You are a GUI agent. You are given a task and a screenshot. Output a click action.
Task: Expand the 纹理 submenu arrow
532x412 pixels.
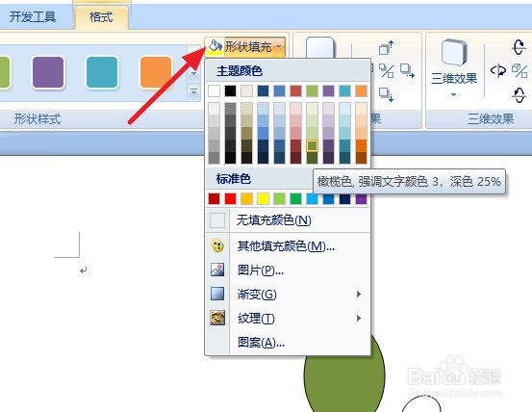pyautogui.click(x=359, y=319)
